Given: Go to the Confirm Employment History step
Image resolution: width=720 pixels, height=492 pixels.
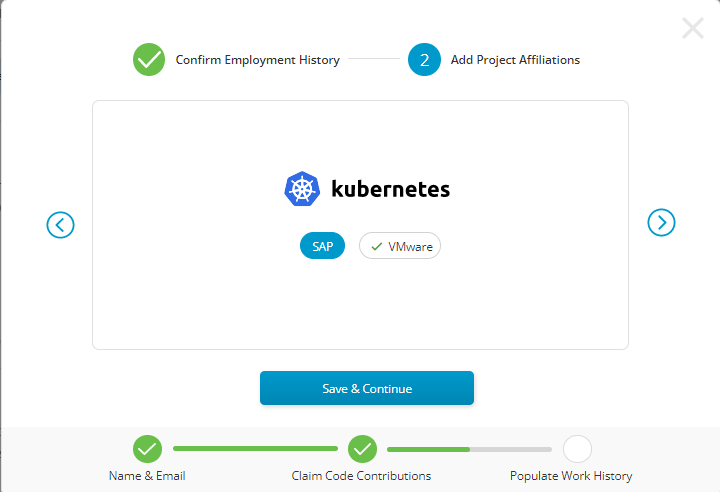Looking at the screenshot, I should coord(257,60).
